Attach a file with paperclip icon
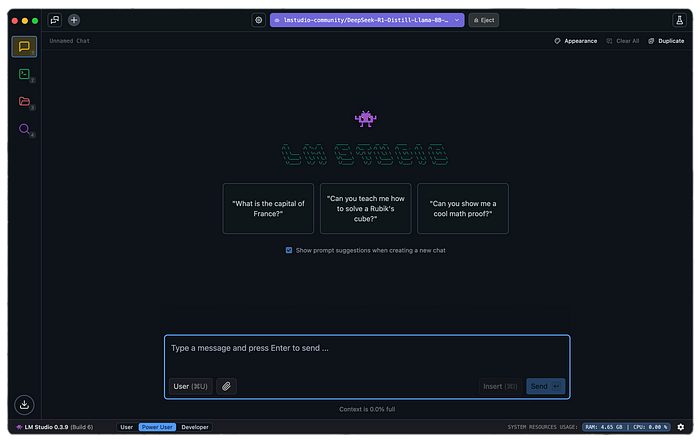Screen dimensions: 700x441 pyautogui.click(x=226, y=386)
